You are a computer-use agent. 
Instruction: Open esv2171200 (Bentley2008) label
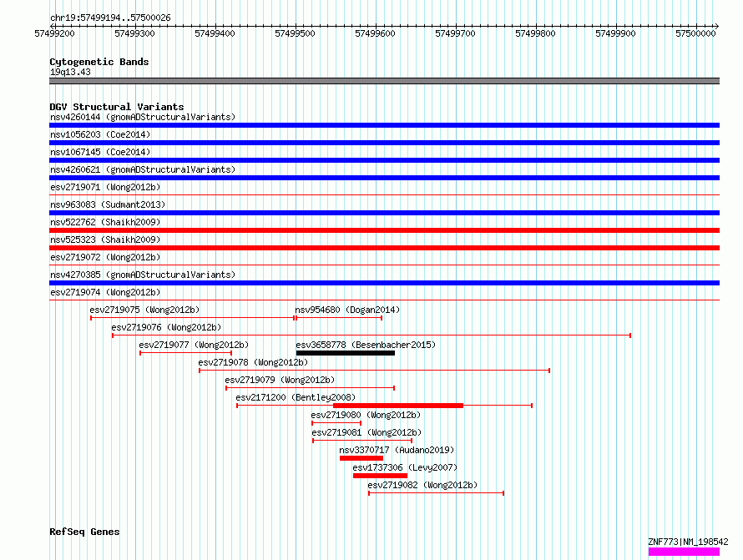pyautogui.click(x=296, y=397)
